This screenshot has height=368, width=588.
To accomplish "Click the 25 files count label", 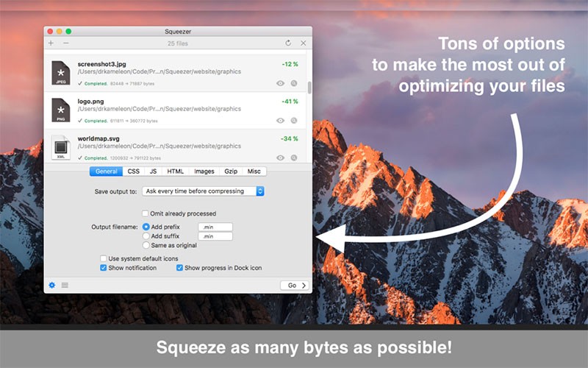I will coord(178,43).
